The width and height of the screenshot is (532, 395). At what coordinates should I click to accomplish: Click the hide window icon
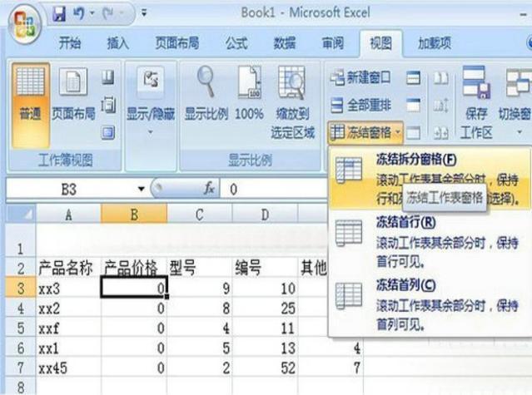pyautogui.click(x=414, y=105)
